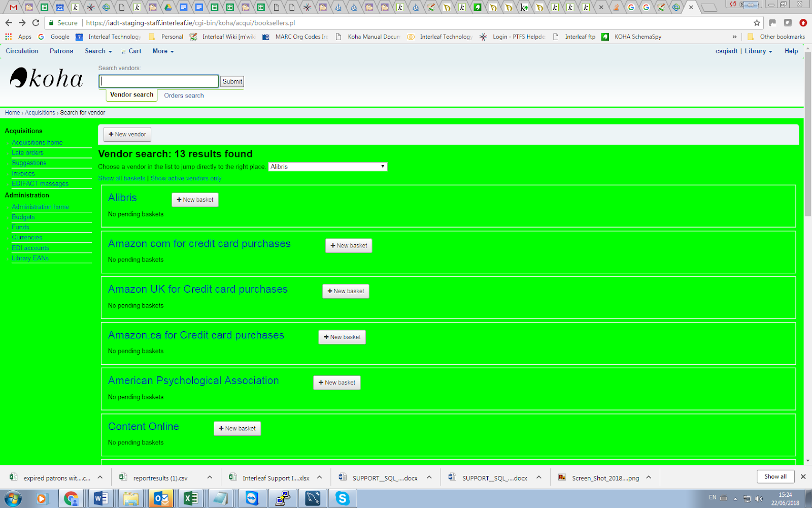The image size is (812, 508).
Task: Open Excel in the taskbar
Action: click(x=190, y=499)
